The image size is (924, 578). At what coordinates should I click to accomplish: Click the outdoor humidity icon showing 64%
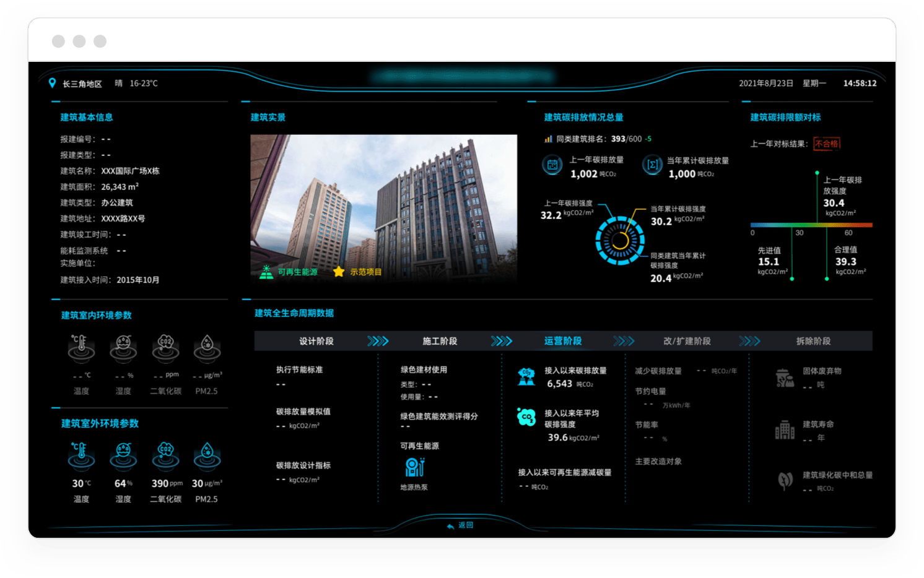[x=123, y=457]
